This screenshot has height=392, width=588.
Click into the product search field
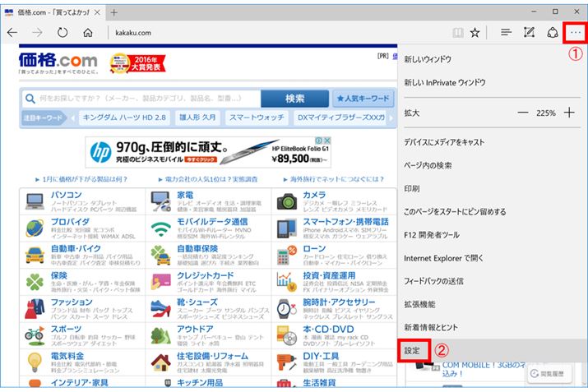(x=142, y=99)
